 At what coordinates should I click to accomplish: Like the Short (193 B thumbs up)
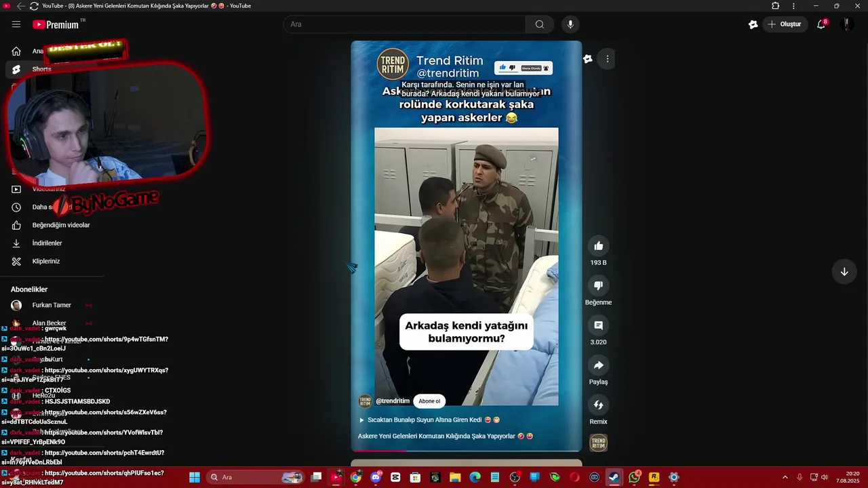(x=598, y=246)
